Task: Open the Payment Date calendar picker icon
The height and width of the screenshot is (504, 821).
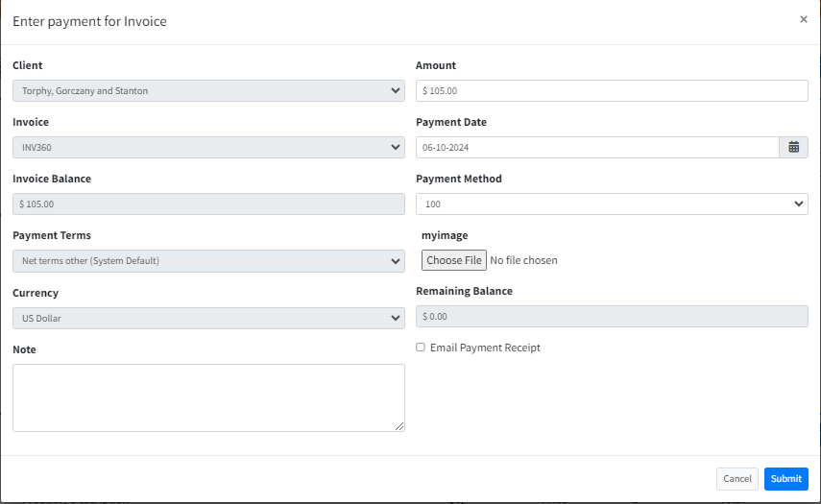Action: pyautogui.click(x=794, y=147)
